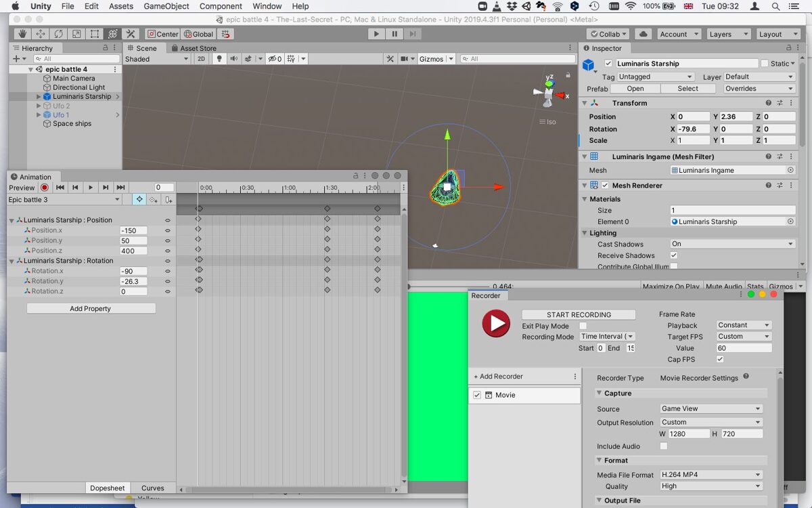Click the Prefab Select button
812x508 pixels.
tap(687, 89)
